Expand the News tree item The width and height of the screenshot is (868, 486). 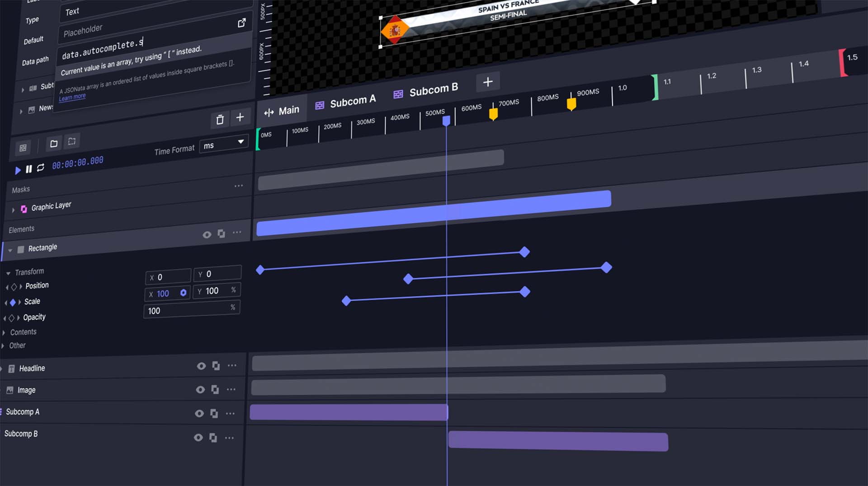pyautogui.click(x=21, y=111)
